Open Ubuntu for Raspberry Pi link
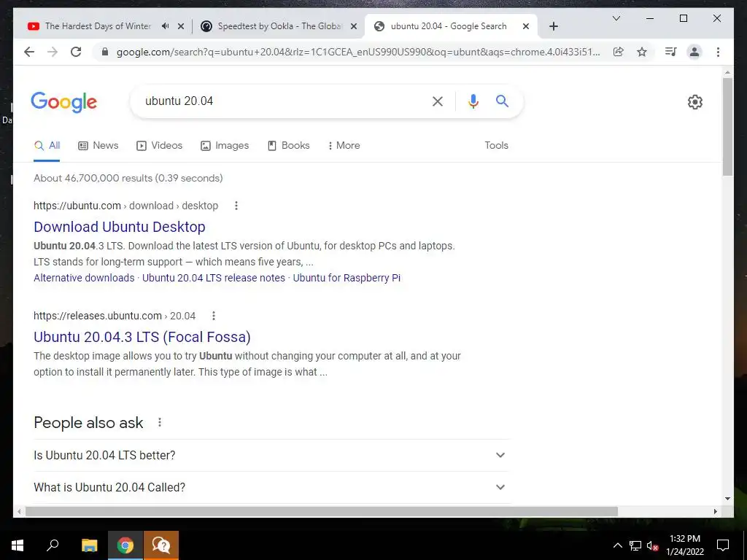The image size is (747, 560). click(347, 278)
